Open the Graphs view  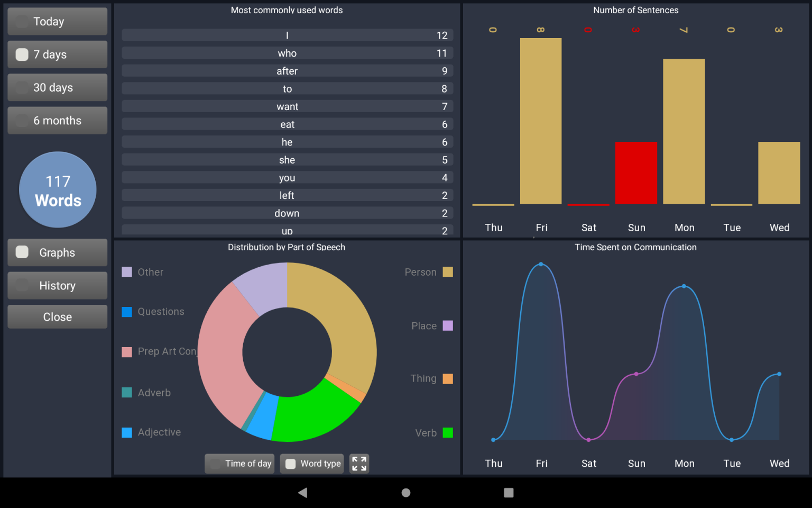(58, 252)
